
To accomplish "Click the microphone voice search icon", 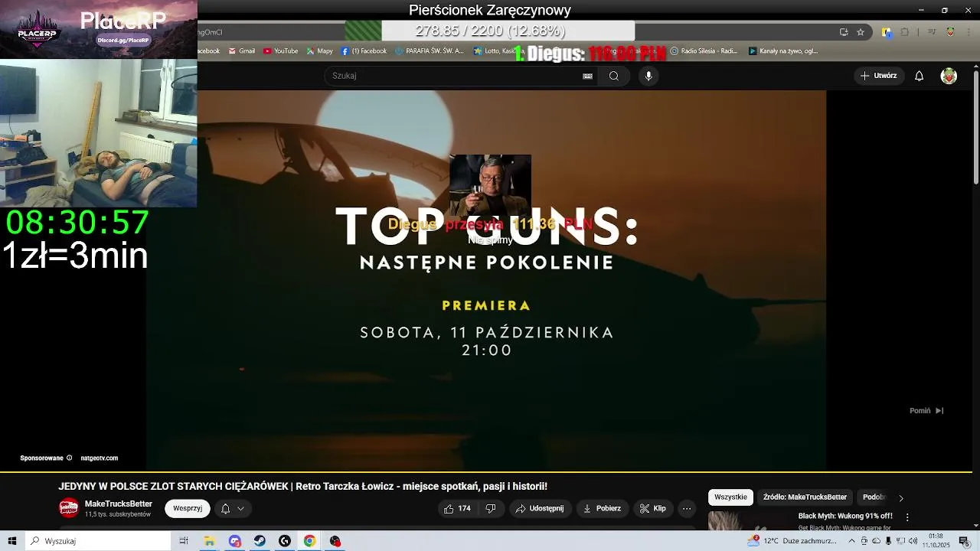I will coord(648,76).
